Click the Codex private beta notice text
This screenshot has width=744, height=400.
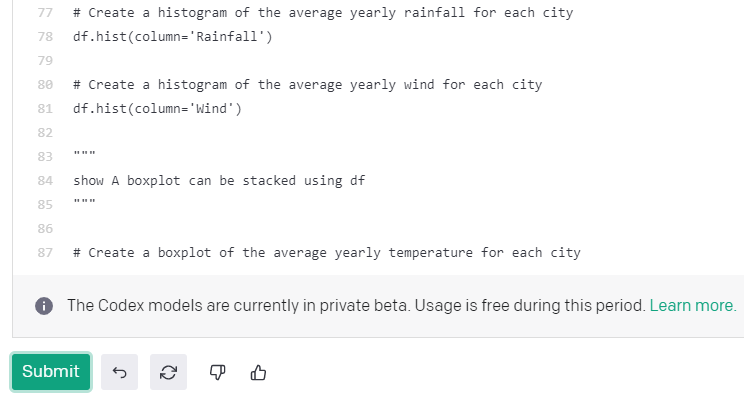click(x=356, y=305)
